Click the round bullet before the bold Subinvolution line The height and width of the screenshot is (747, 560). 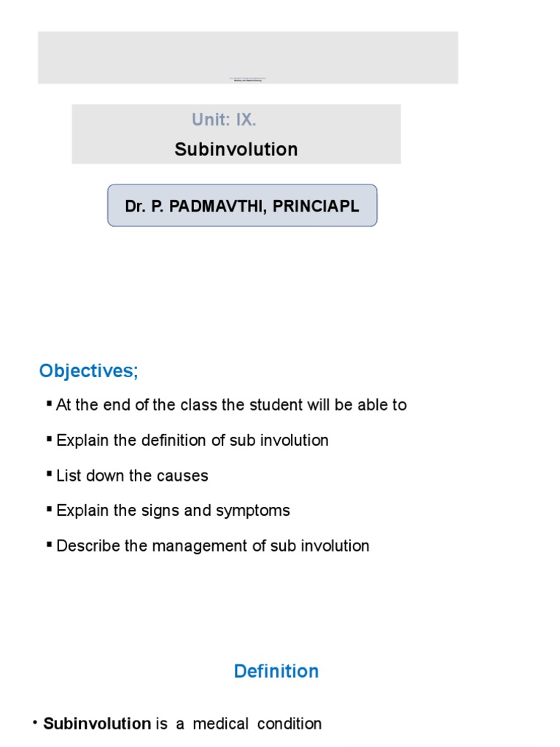tap(34, 722)
